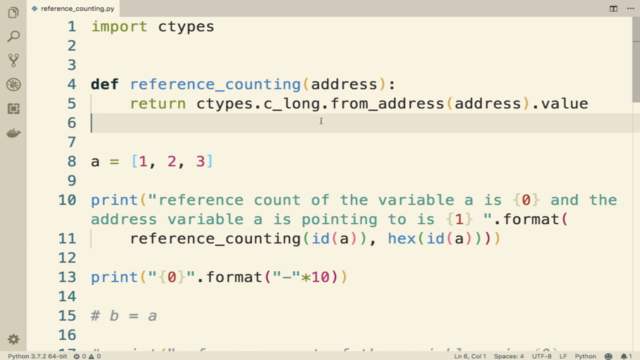Open the Explorer view in activity bar
This screenshot has height=360, width=640.
(x=13, y=13)
